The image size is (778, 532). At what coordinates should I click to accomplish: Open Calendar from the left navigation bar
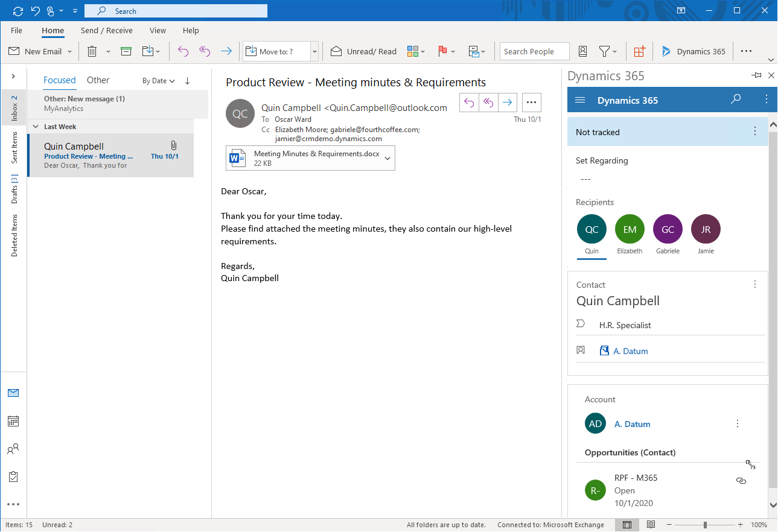pos(13,421)
